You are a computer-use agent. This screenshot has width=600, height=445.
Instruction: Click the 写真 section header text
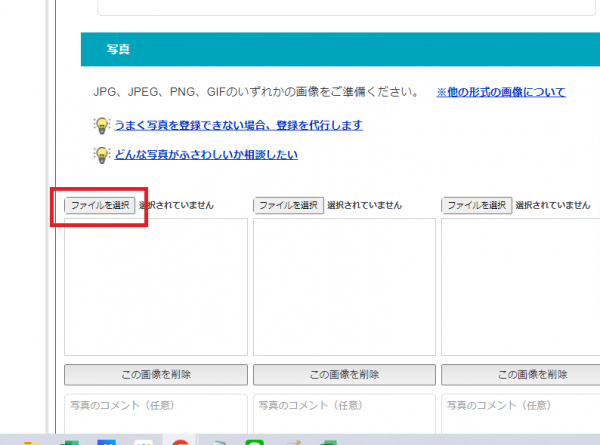[x=118, y=49]
